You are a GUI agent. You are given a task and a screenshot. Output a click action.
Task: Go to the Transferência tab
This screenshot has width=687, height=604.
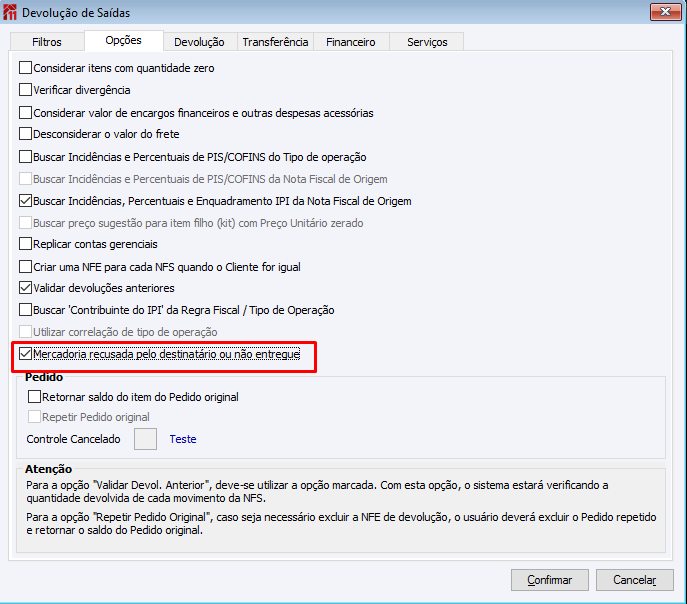tap(275, 42)
